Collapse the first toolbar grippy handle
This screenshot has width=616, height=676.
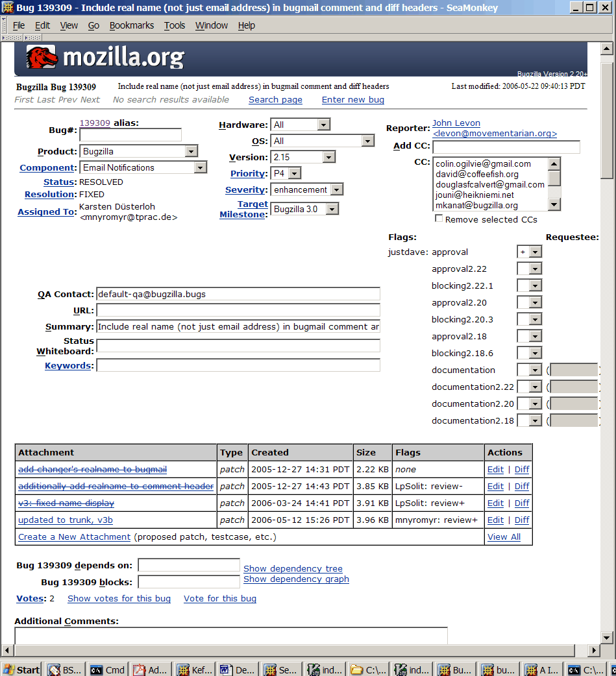click(x=12, y=38)
